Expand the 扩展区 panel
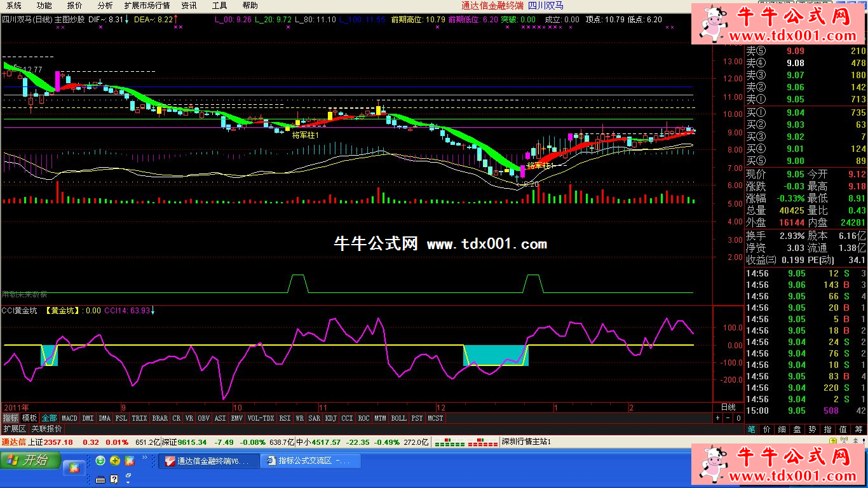868x488 pixels. coord(15,429)
